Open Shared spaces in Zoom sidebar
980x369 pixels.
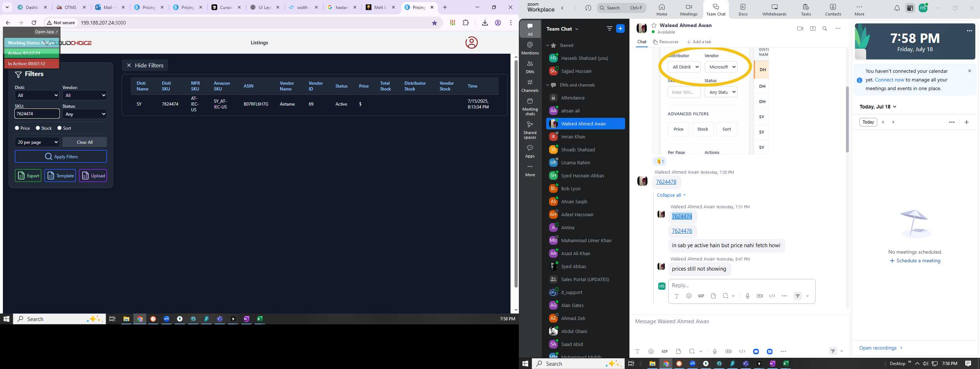click(x=530, y=130)
